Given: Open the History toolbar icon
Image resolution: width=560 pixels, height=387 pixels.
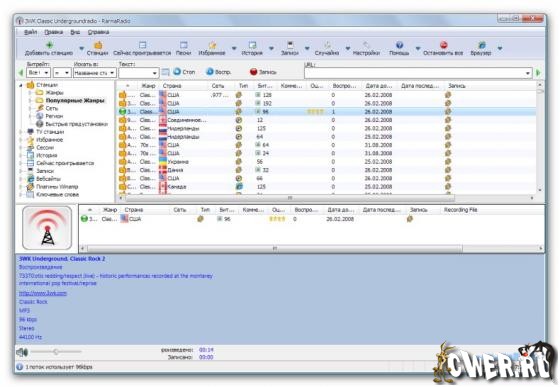Looking at the screenshot, I should click(x=252, y=45).
